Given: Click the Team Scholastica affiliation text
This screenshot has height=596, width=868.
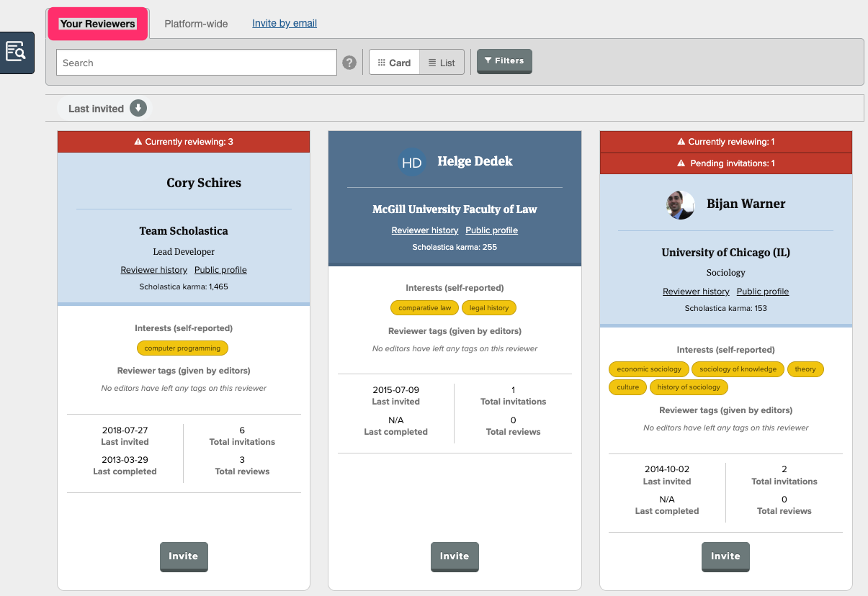Looking at the screenshot, I should point(184,231).
